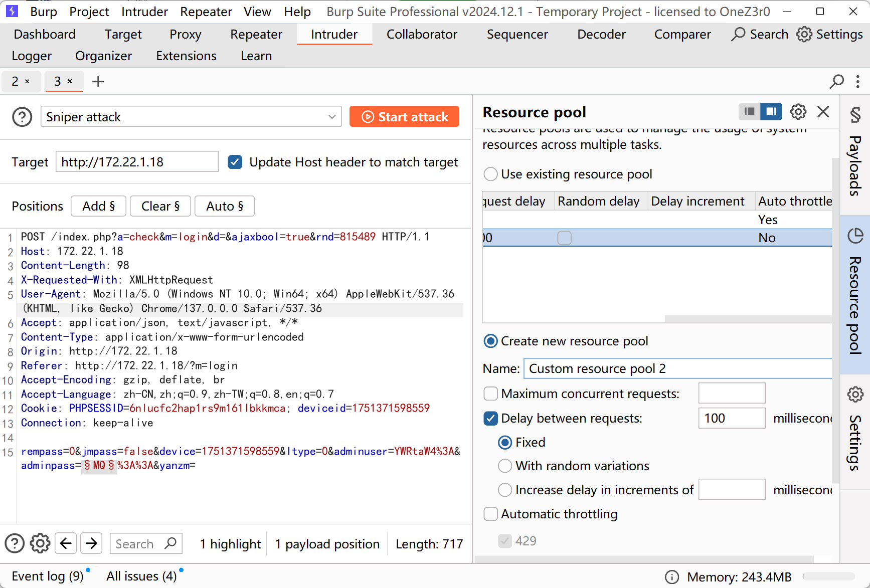Open Event log panel

click(x=48, y=576)
